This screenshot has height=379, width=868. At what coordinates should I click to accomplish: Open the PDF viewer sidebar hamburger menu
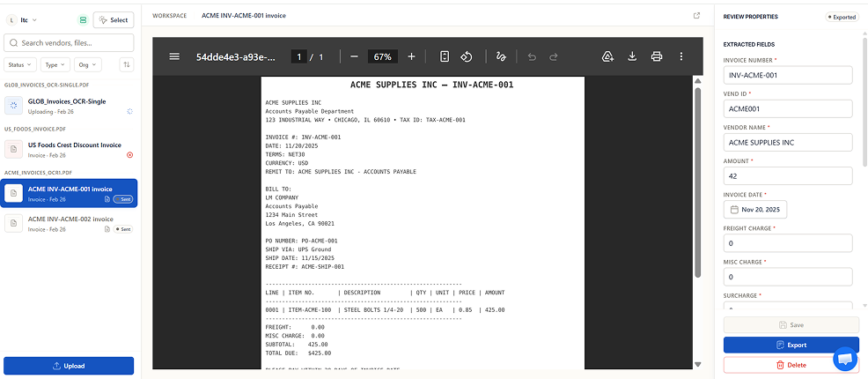click(x=174, y=56)
